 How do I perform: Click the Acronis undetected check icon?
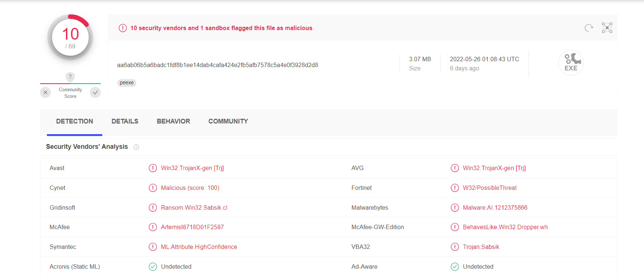(153, 266)
